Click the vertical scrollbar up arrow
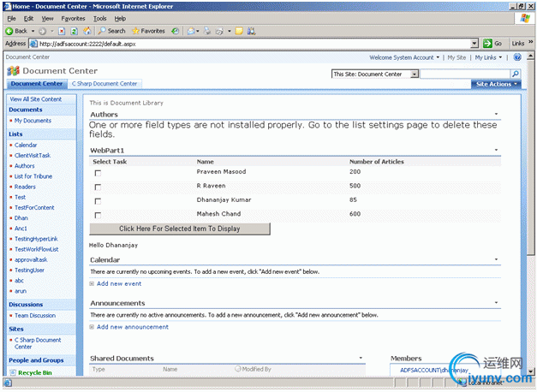The height and width of the screenshot is (392, 537). click(530, 56)
